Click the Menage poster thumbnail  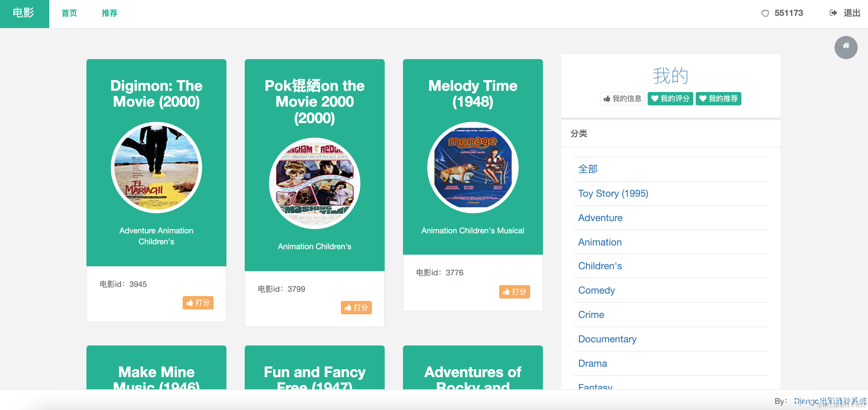coord(473,168)
